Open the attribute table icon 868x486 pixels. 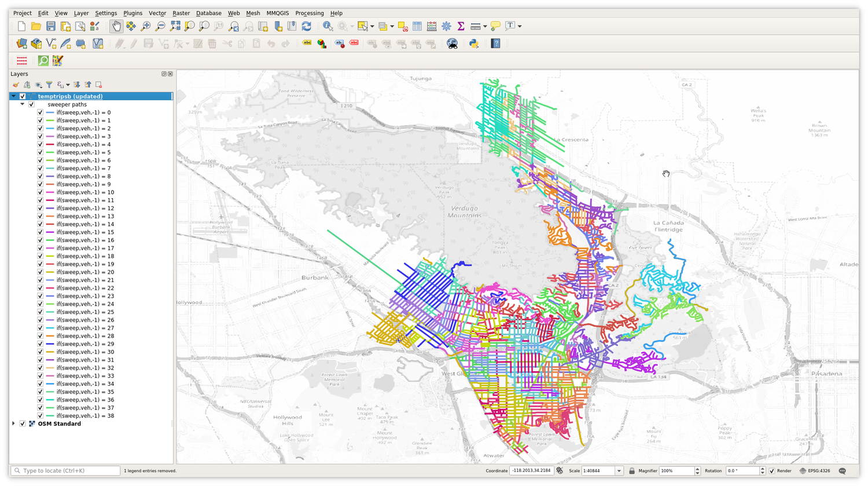pos(417,26)
